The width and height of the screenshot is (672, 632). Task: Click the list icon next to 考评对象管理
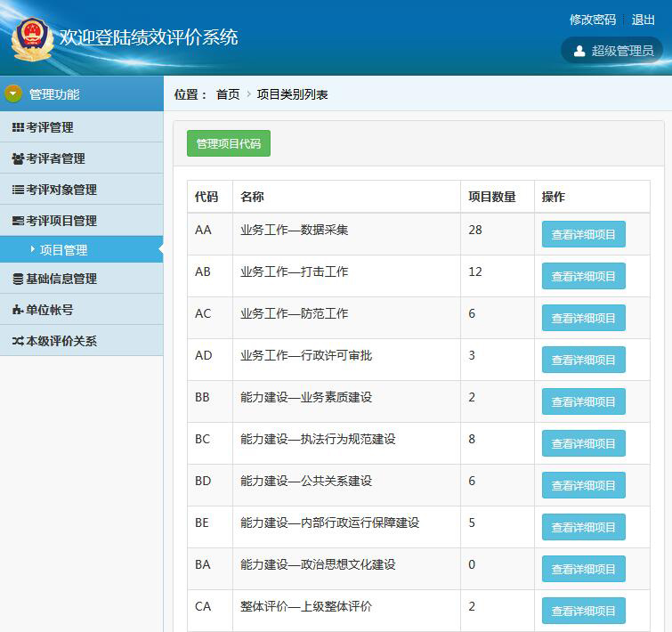(18, 190)
